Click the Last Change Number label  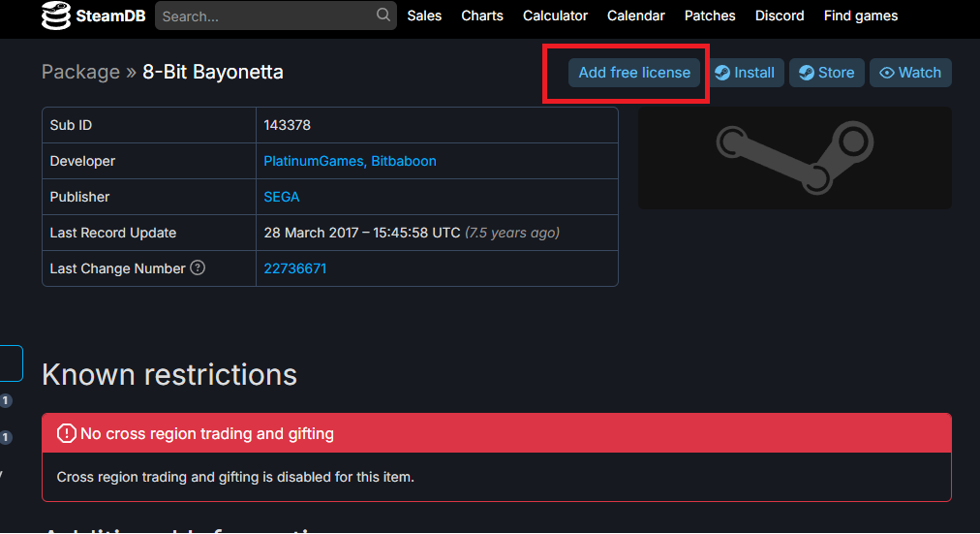pos(117,268)
